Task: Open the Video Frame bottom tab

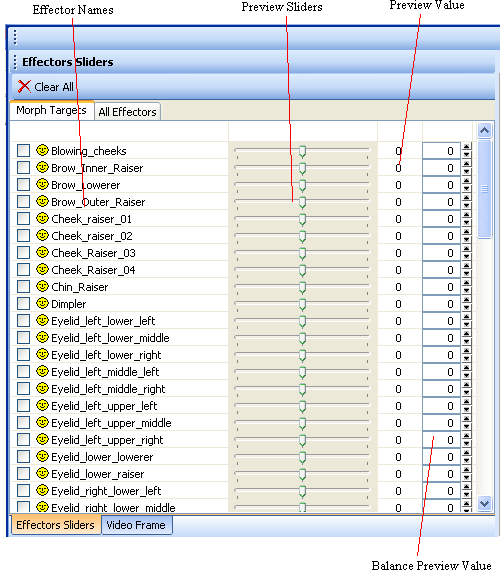Action: pyautogui.click(x=136, y=525)
